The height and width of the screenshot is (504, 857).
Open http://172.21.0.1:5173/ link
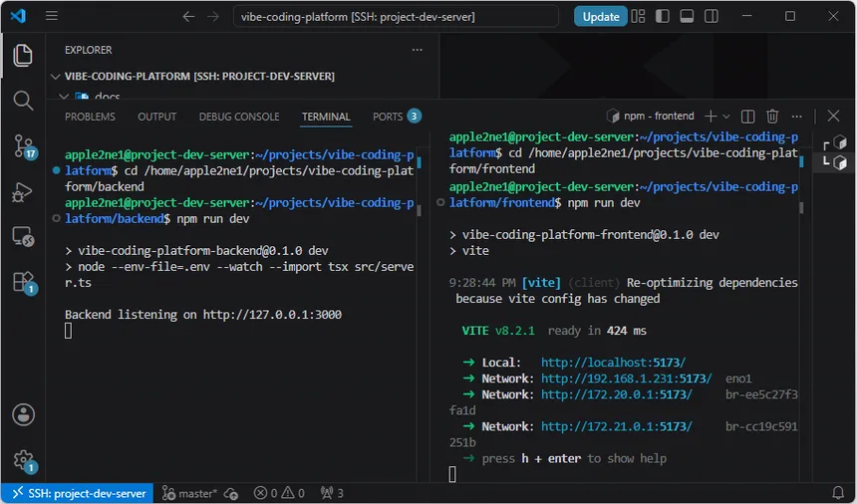[x=617, y=426]
